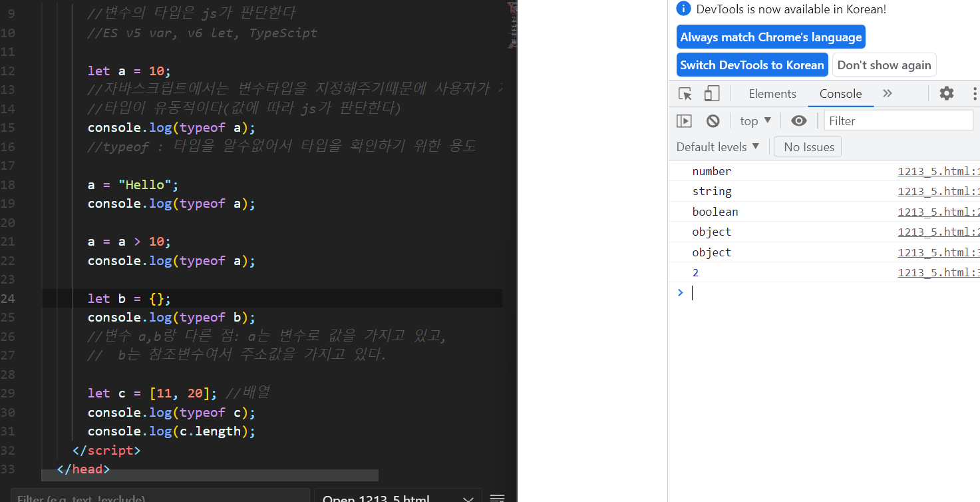Click Always match Chrome's language button

click(771, 37)
